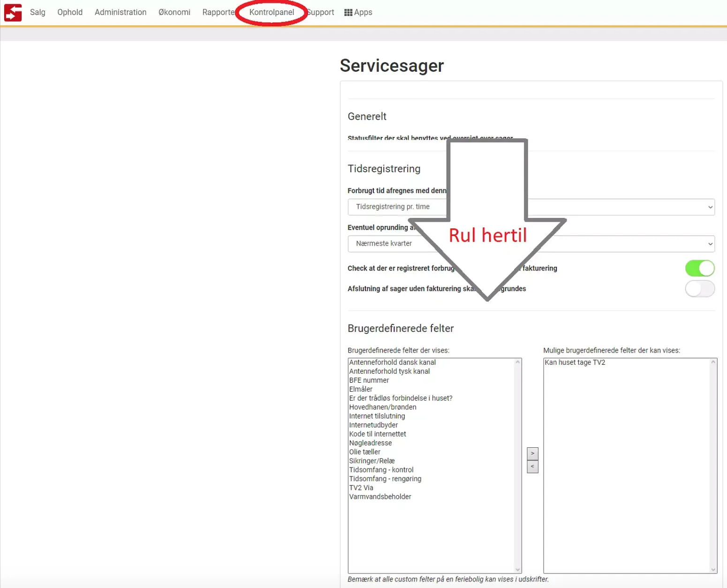Open the Ophold menu
This screenshot has height=588, width=727.
click(x=69, y=12)
